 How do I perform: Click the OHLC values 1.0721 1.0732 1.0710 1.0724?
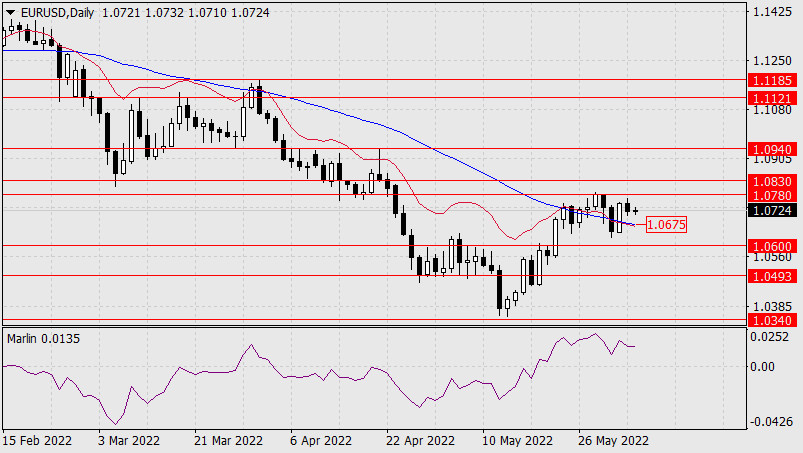(x=186, y=13)
